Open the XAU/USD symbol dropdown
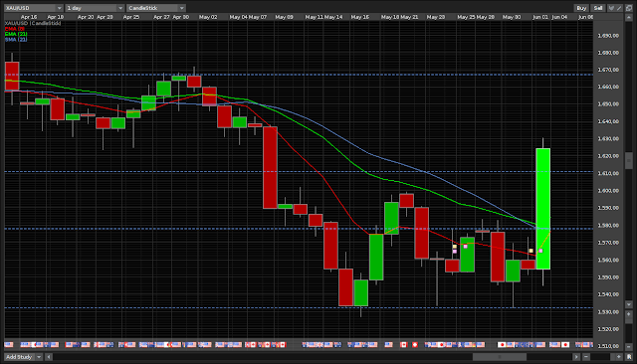Image resolution: width=637 pixels, height=364 pixels. 33,8
